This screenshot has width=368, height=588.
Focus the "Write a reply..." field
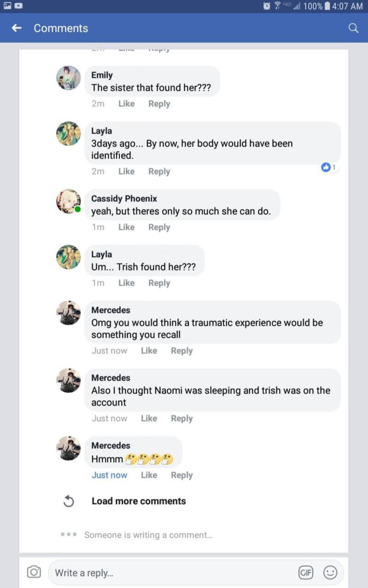click(173, 573)
